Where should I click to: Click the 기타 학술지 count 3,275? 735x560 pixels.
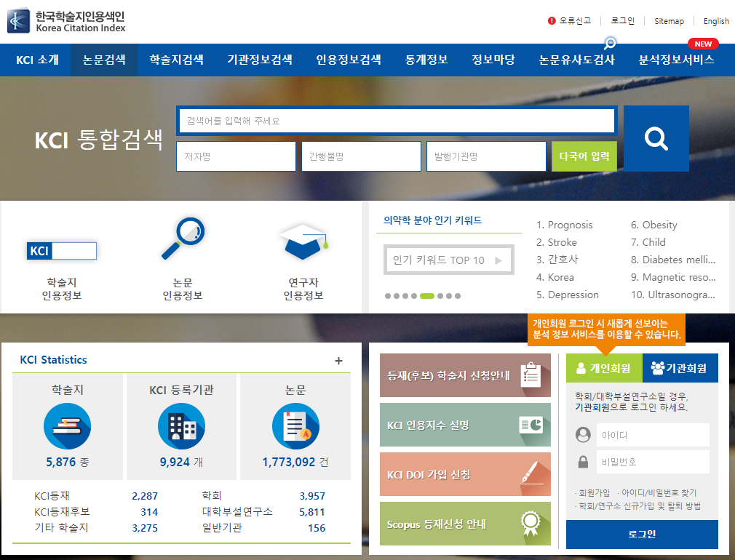point(145,528)
